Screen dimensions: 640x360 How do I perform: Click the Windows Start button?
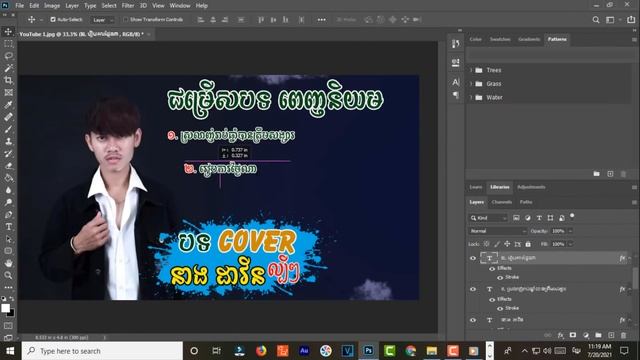[x=10, y=351]
